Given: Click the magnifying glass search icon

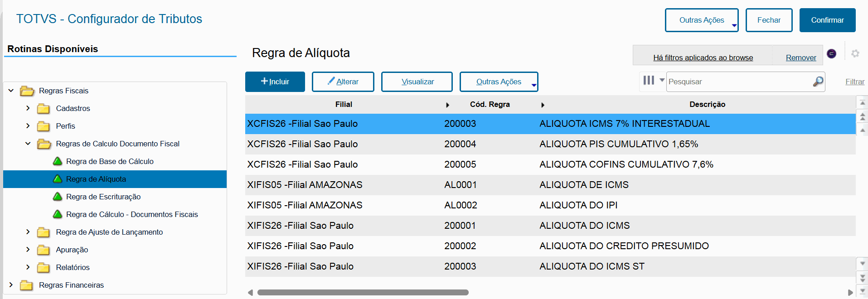Looking at the screenshot, I should [x=818, y=82].
